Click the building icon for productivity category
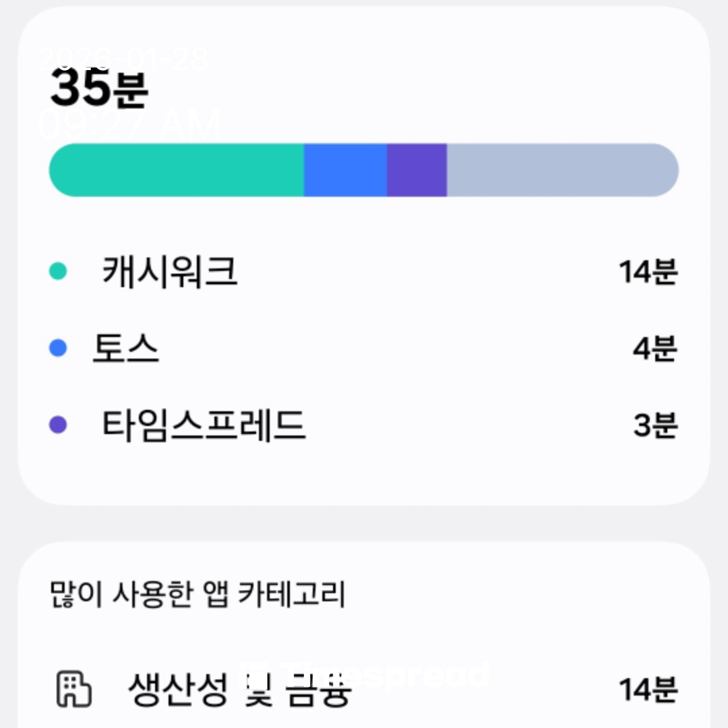 (x=73, y=689)
